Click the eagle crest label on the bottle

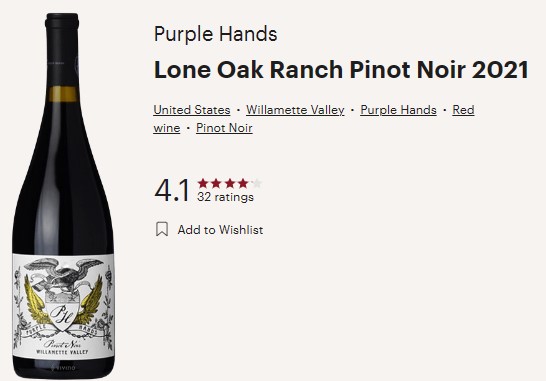(x=63, y=306)
